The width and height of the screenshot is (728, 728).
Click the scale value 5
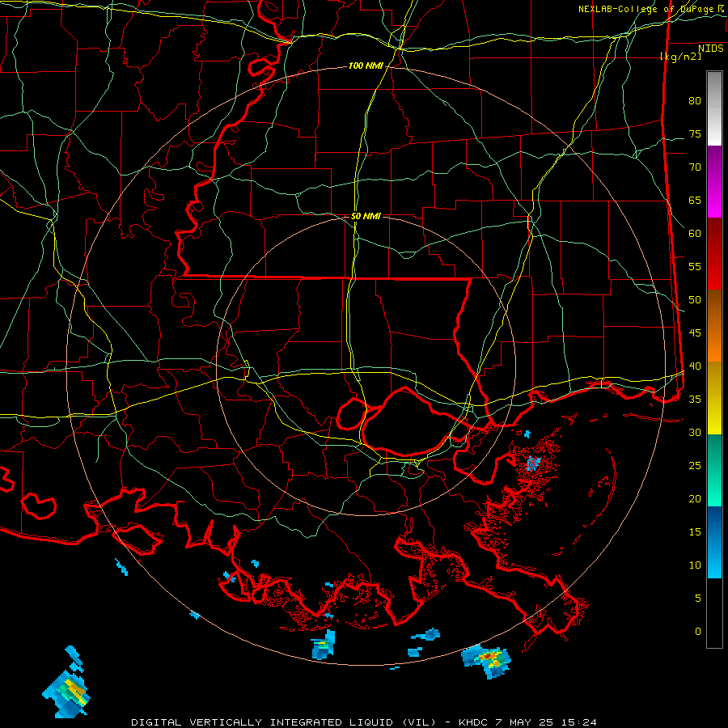[x=698, y=598]
